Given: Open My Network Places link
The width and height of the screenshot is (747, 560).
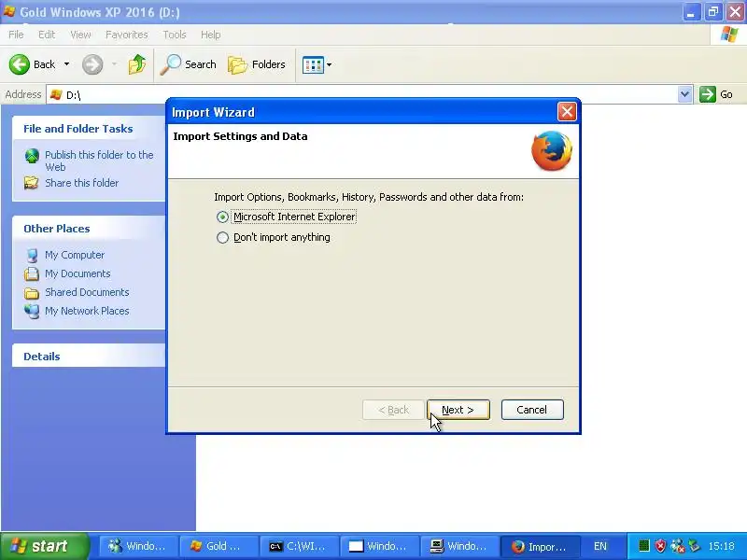Looking at the screenshot, I should (x=87, y=311).
